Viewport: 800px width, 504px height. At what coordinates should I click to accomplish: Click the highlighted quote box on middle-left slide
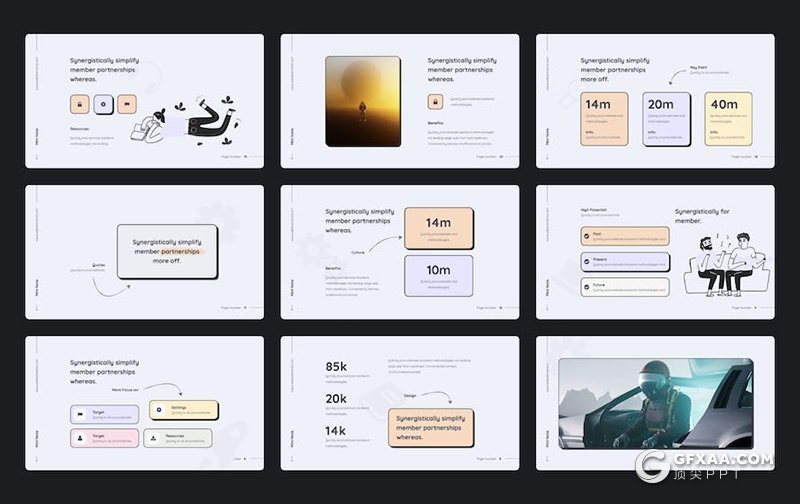(166, 251)
